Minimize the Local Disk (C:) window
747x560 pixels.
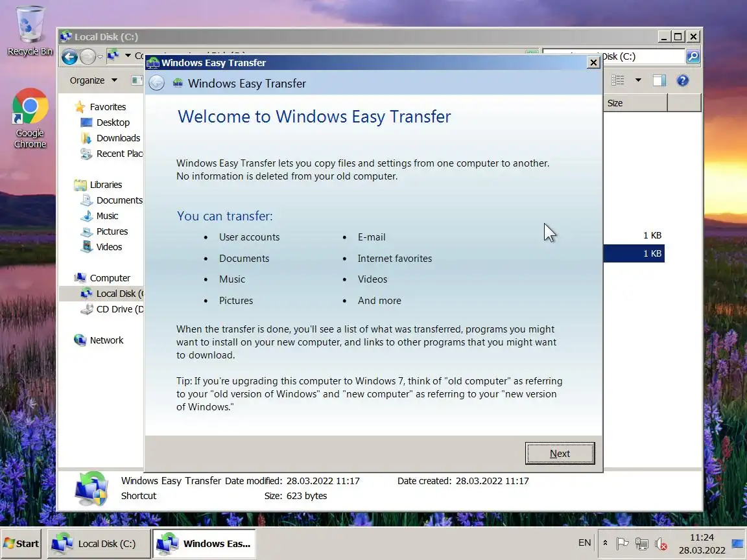[x=663, y=36]
